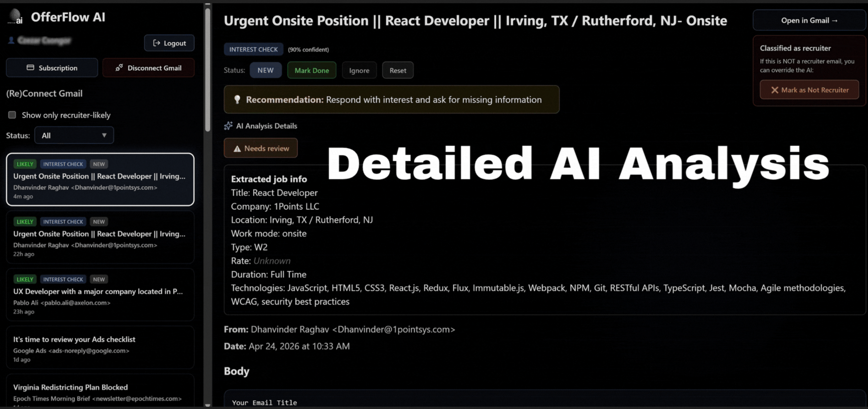The width and height of the screenshot is (868, 409).
Task: Click the warning triangle in Needs review
Action: click(x=237, y=149)
